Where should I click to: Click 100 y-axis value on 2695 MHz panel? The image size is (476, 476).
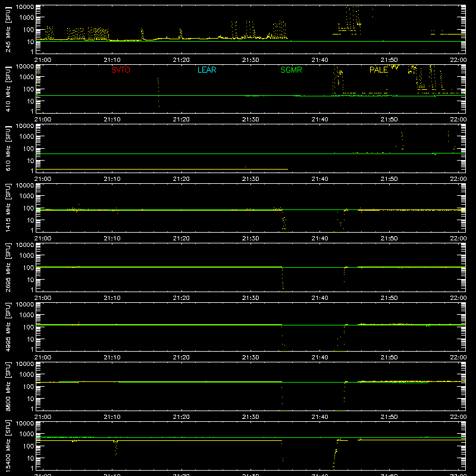tap(29, 268)
